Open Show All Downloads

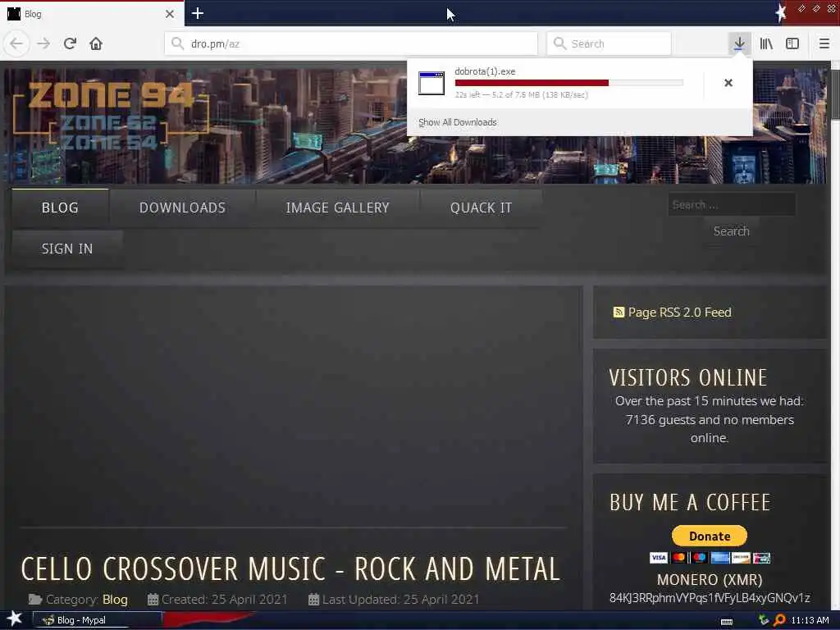click(458, 122)
